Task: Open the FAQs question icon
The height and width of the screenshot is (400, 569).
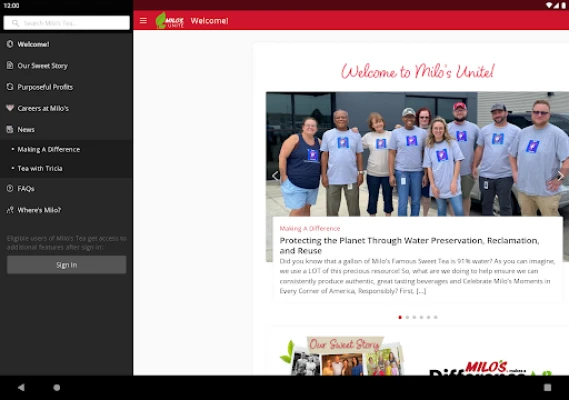Action: (10, 188)
